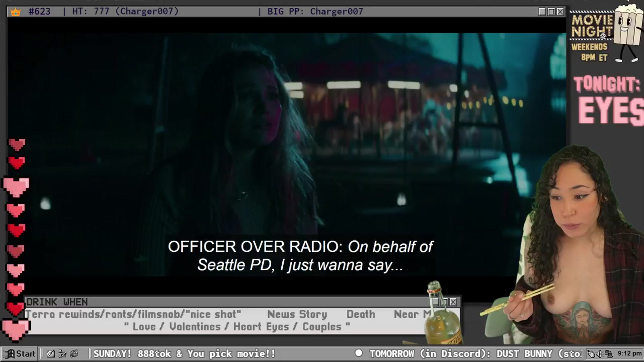Click the "#623" counter in the title bar
The image size is (644, 362).
coord(40,12)
